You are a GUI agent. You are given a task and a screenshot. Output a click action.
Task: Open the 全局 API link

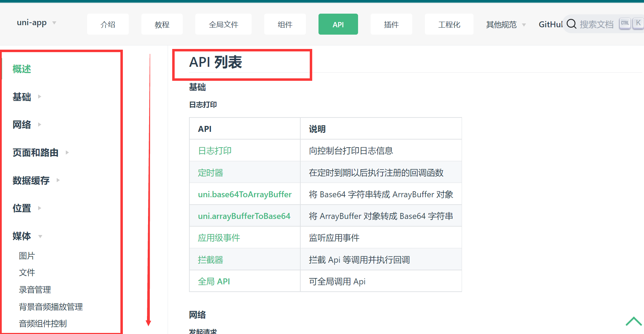tap(214, 282)
